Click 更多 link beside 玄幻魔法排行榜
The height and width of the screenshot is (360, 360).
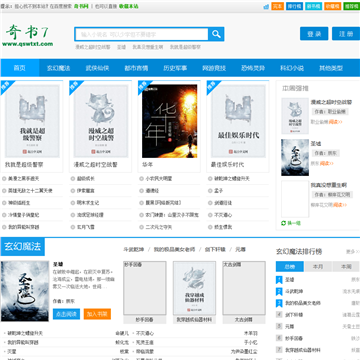coord(352,252)
